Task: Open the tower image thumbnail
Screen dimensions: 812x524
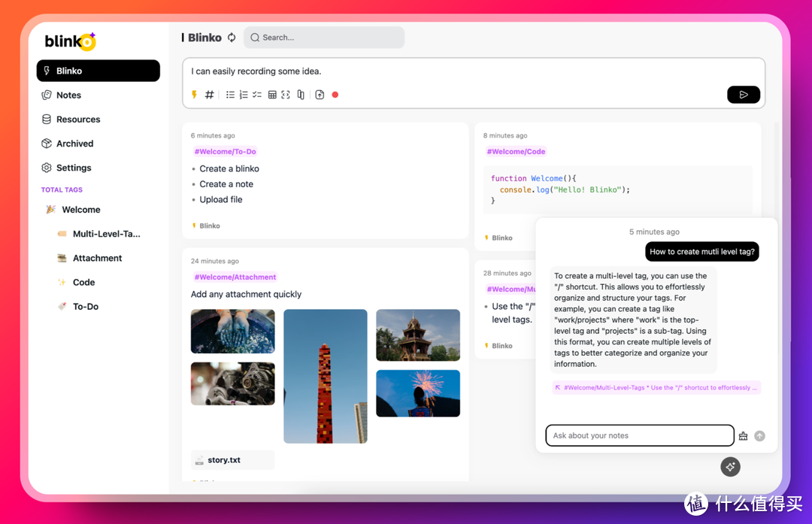Action: pyautogui.click(x=325, y=376)
